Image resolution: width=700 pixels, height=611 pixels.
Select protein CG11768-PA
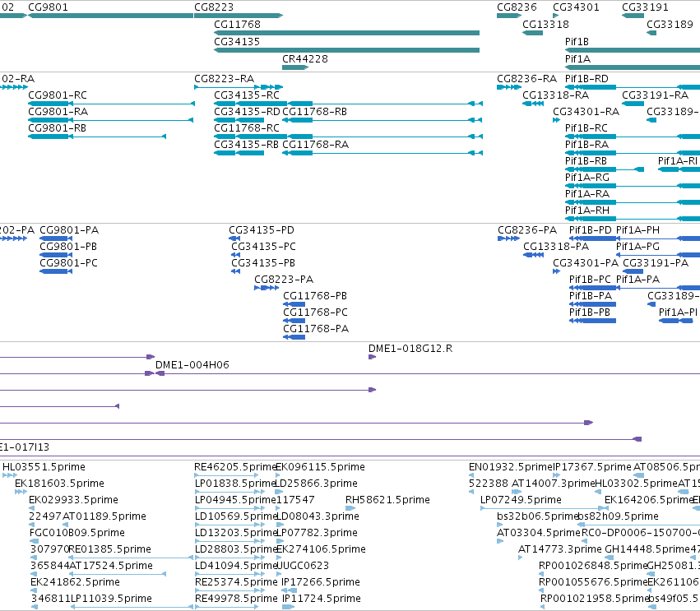click(x=316, y=330)
